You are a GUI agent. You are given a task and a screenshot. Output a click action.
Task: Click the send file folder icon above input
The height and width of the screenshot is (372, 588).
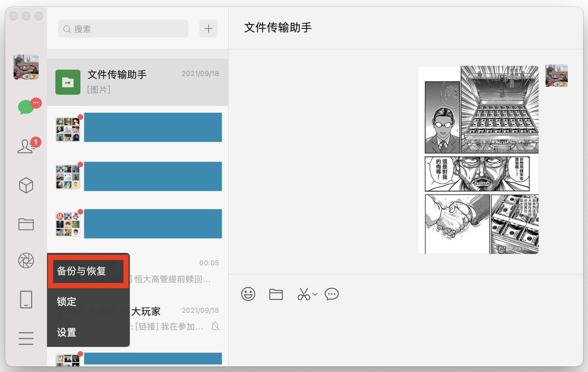276,294
